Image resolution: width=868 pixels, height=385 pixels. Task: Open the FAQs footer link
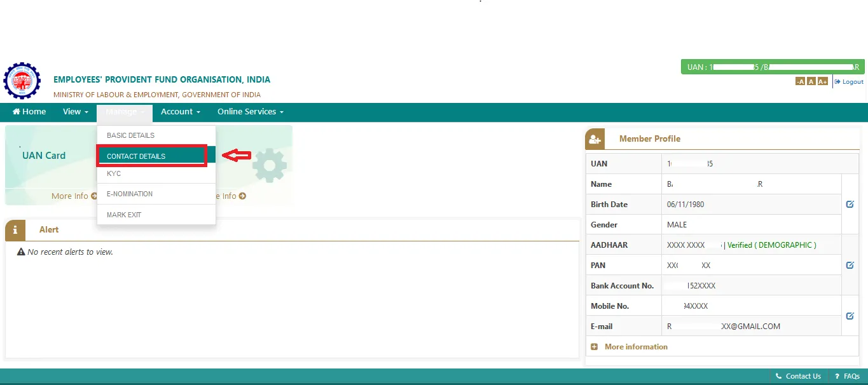[x=846, y=376]
